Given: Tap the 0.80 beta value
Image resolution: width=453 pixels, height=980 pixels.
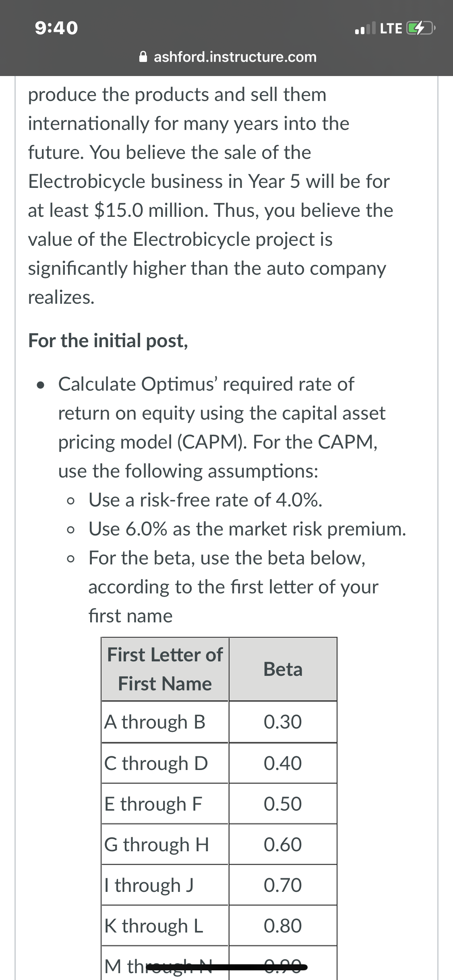Looking at the screenshot, I should pos(283,926).
